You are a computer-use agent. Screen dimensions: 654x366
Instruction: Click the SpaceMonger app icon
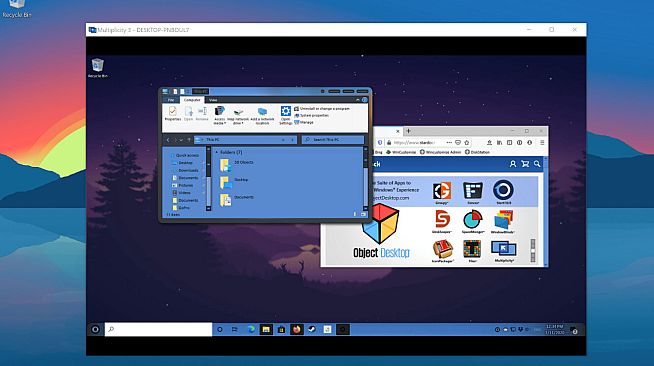pyautogui.click(x=473, y=219)
